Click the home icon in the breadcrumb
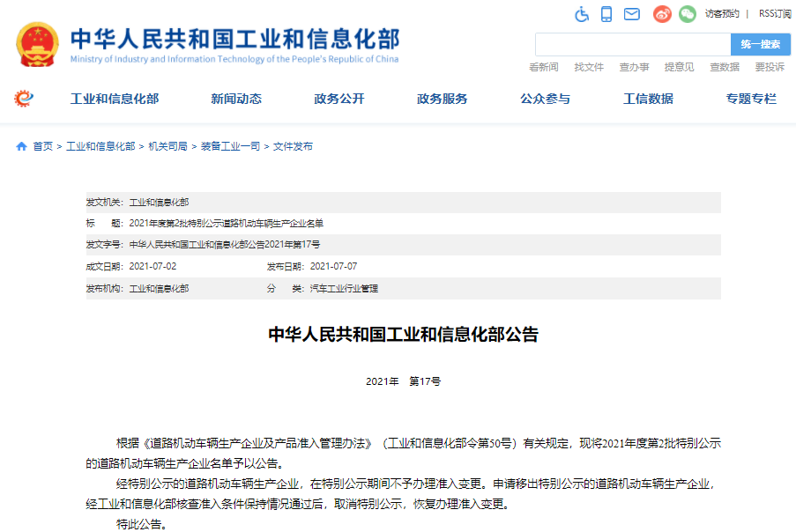This screenshot has height=532, width=796. pyautogui.click(x=20, y=146)
